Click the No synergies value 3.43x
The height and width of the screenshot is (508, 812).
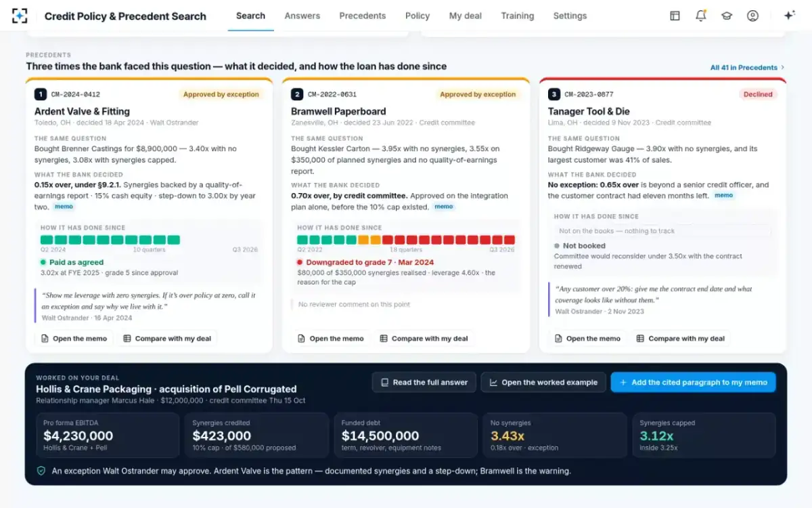(507, 436)
